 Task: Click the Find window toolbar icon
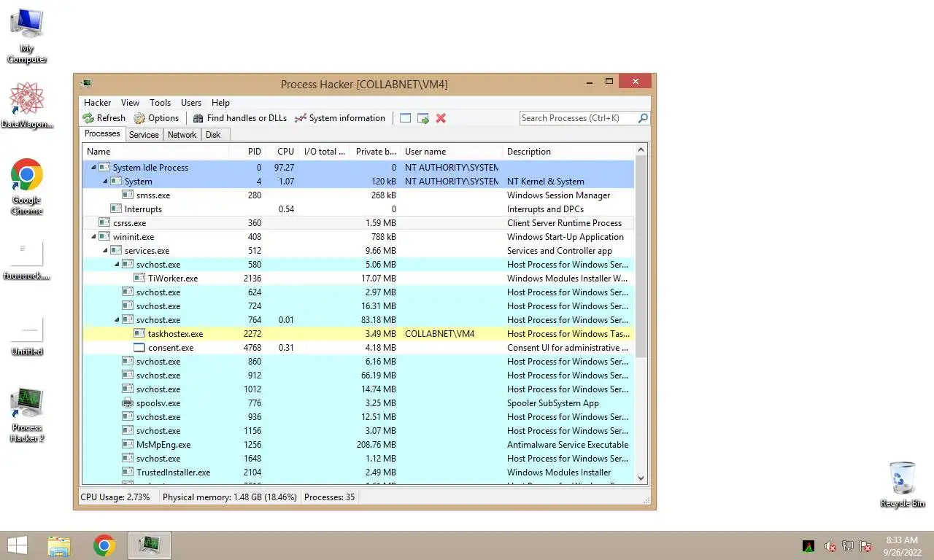coord(405,118)
